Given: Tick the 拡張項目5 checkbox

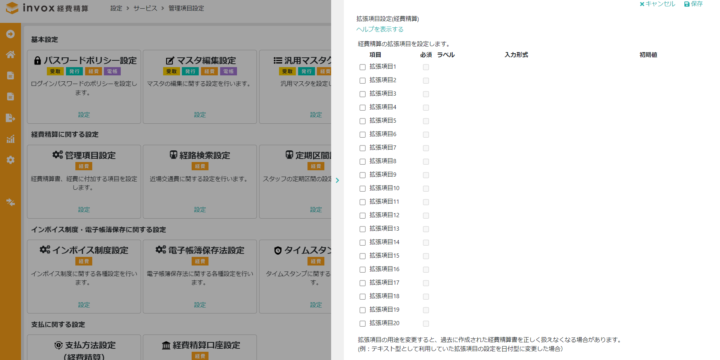Looking at the screenshot, I should [x=362, y=121].
